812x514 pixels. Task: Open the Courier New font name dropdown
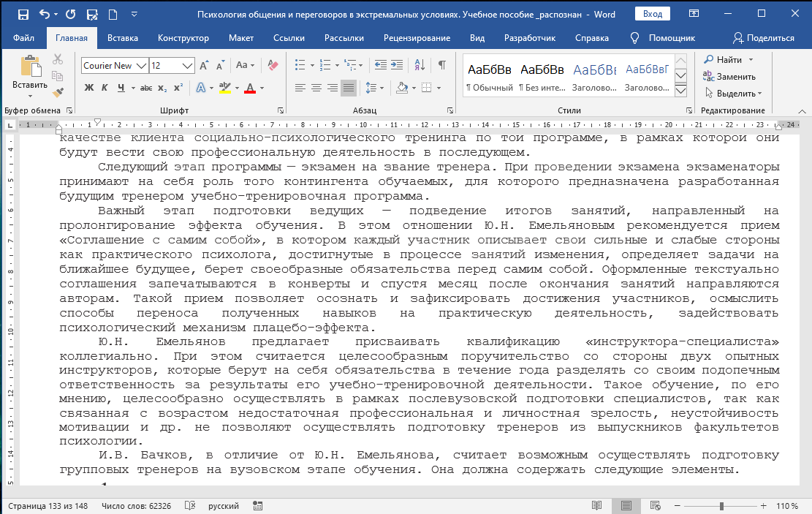click(x=141, y=66)
